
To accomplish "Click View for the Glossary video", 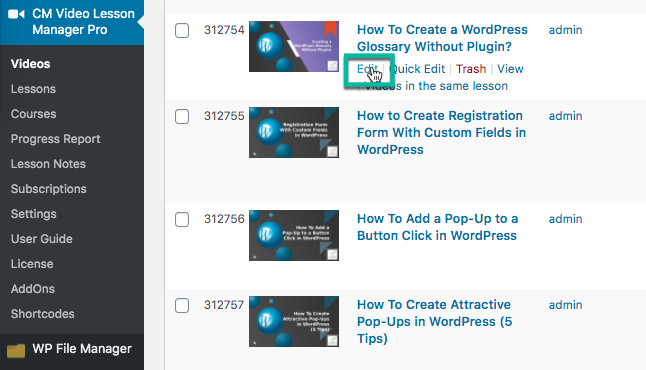I will click(x=510, y=69).
